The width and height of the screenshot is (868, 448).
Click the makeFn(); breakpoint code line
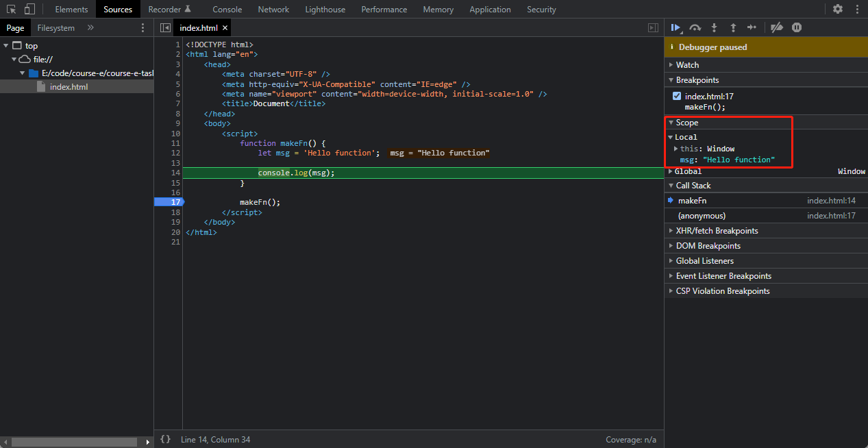(704, 107)
